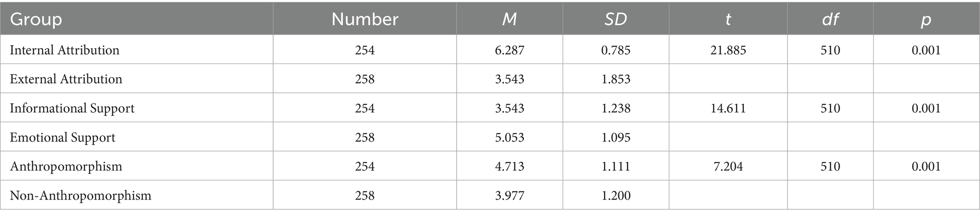Click the Group column header
The image size is (980, 218).
click(x=37, y=19)
